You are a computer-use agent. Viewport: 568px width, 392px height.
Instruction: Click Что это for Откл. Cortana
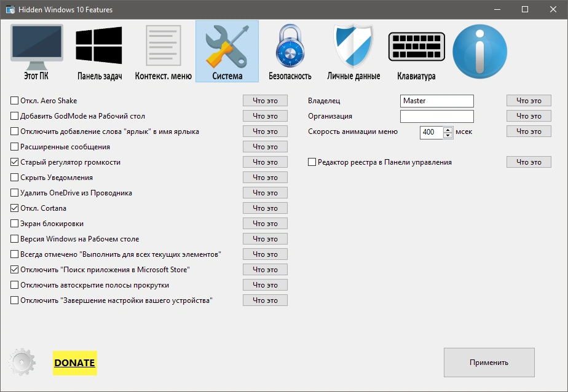point(265,208)
